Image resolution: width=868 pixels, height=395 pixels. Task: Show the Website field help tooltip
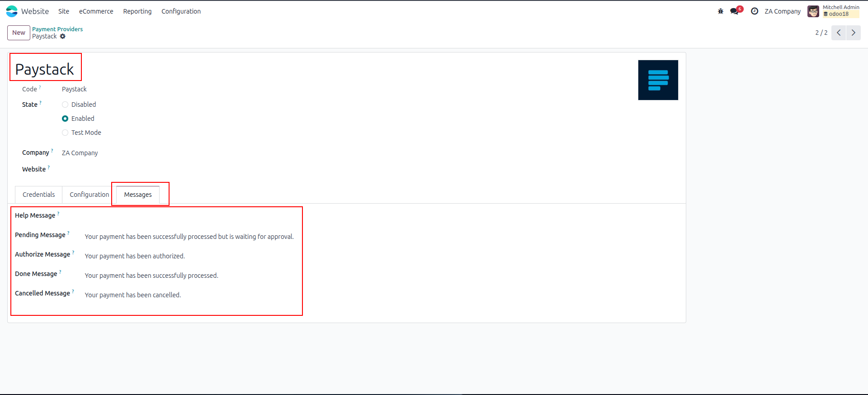[x=49, y=167]
